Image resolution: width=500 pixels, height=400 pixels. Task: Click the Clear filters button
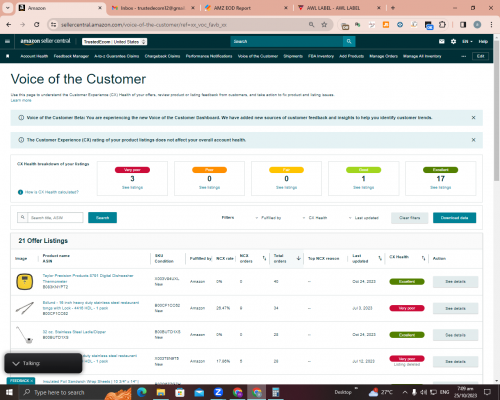click(x=410, y=218)
